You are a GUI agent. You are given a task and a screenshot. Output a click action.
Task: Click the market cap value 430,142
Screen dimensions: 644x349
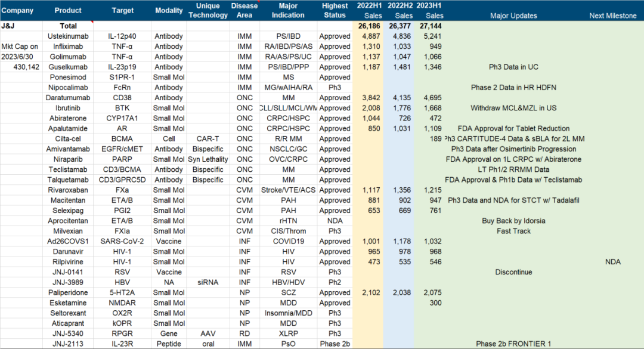click(26, 67)
